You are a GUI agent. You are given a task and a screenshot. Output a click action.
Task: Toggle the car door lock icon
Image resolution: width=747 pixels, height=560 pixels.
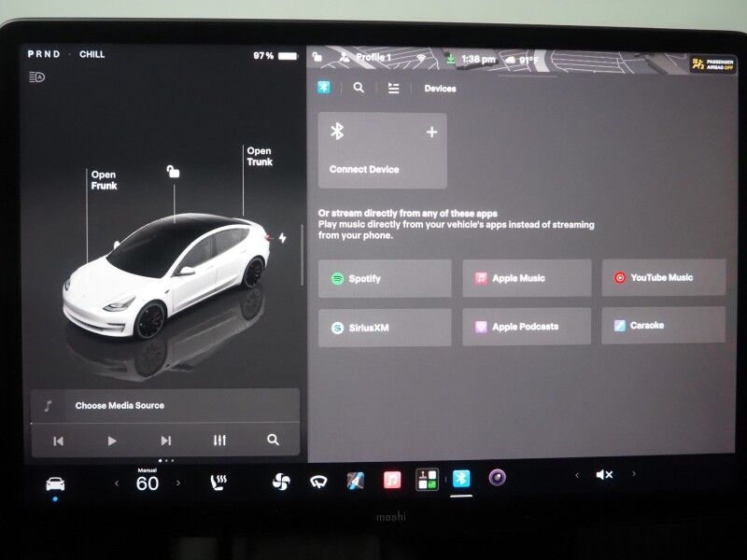pyautogui.click(x=173, y=171)
